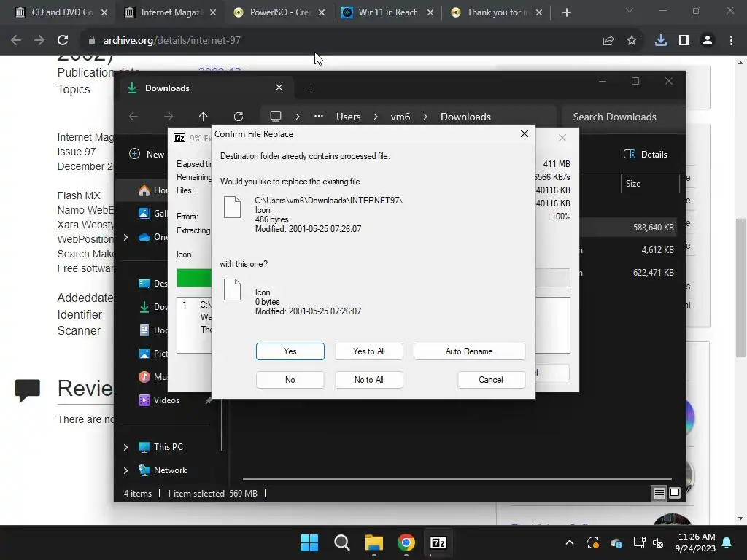747x560 pixels.
Task: Open Gallery in the navigation pane
Action: click(153, 214)
